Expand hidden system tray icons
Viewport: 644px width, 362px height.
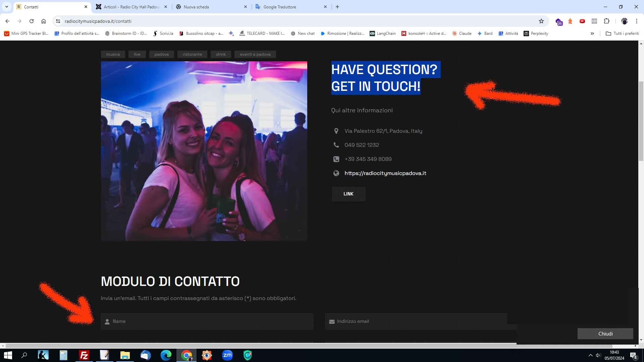590,355
